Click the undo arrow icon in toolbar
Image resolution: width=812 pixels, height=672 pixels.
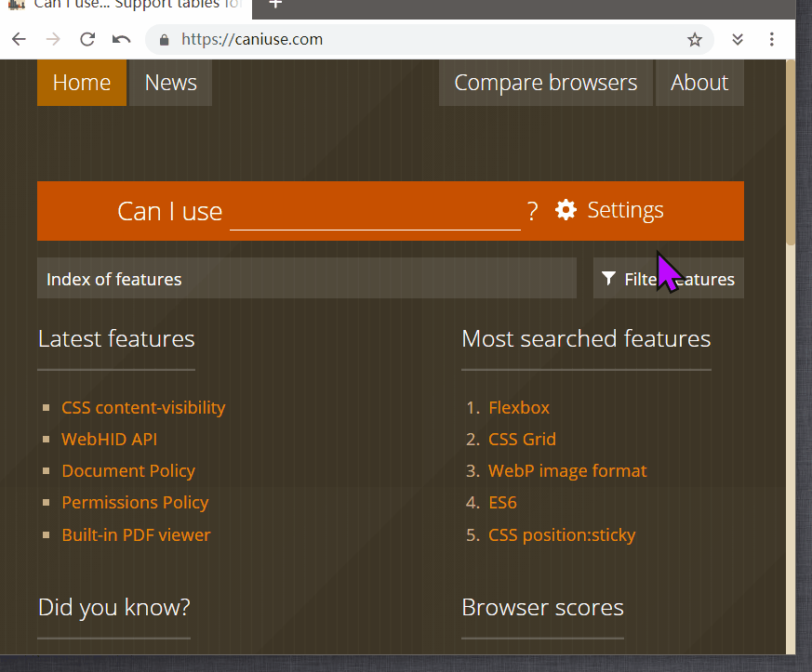[121, 39]
